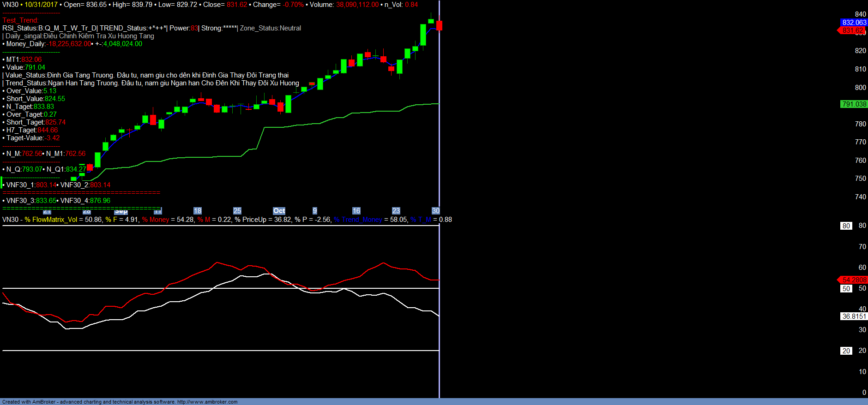The width and height of the screenshot is (868, 405).
Task: Click the red Test_Trend title text
Action: (20, 20)
